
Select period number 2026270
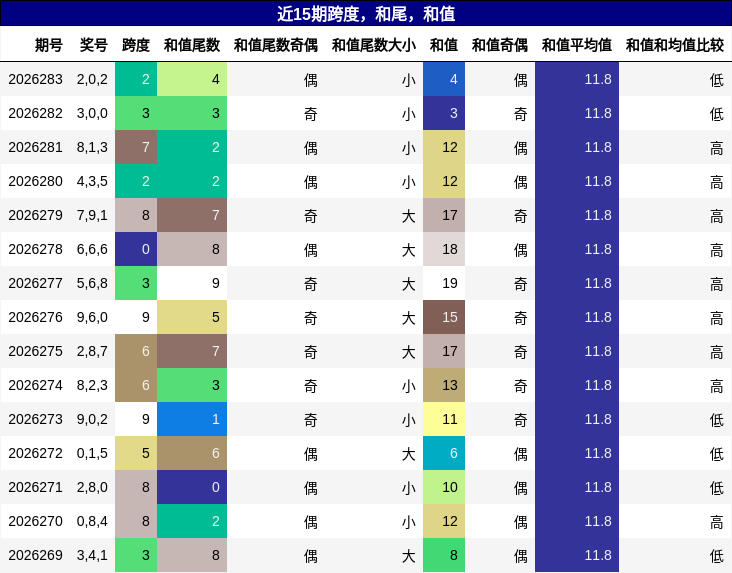point(35,521)
